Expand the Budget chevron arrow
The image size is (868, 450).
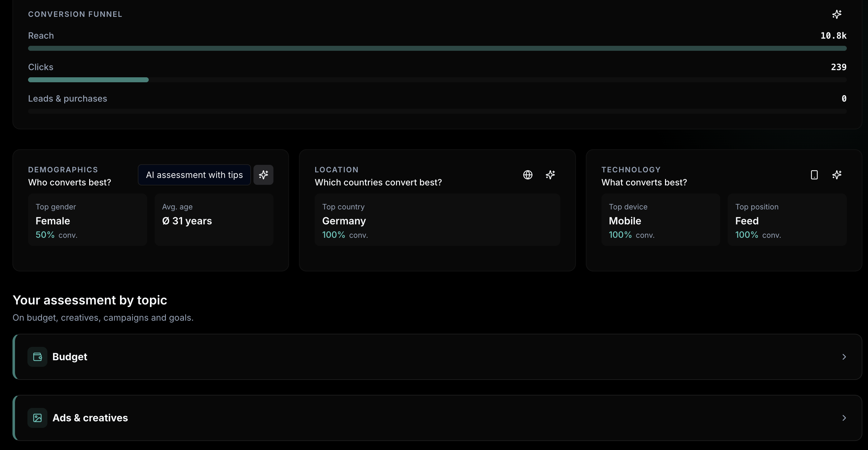click(x=844, y=357)
